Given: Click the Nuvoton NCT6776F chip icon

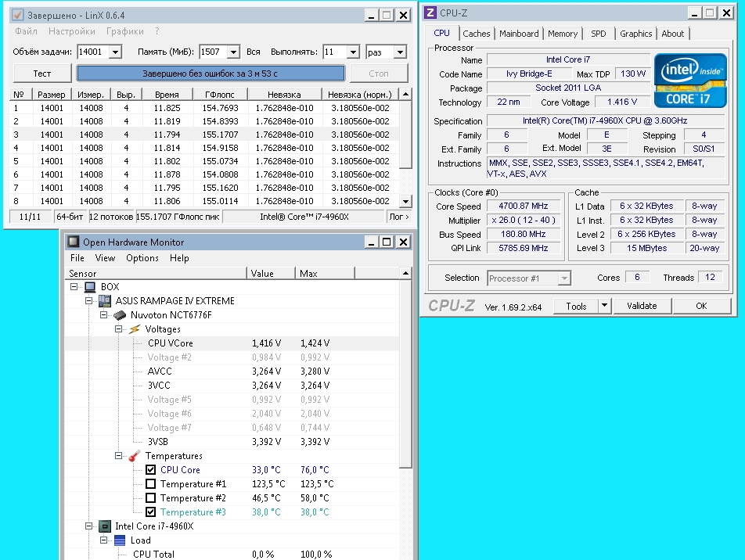Looking at the screenshot, I should point(121,315).
